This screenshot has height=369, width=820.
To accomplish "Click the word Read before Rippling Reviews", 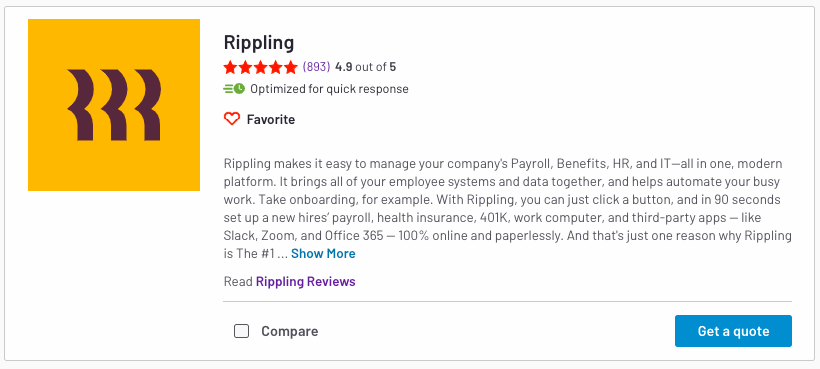I will [238, 282].
